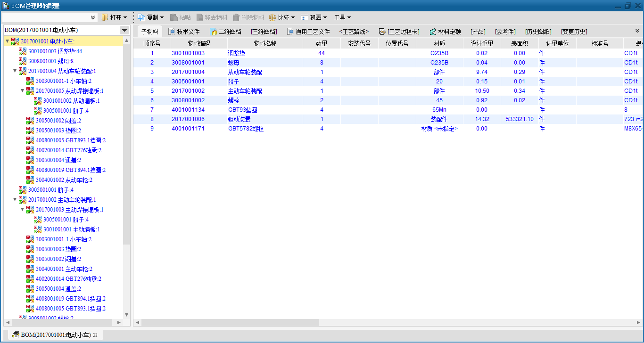The height and width of the screenshot is (343, 644).
Task: Open the 工具 dropdown menu
Action: point(342,17)
